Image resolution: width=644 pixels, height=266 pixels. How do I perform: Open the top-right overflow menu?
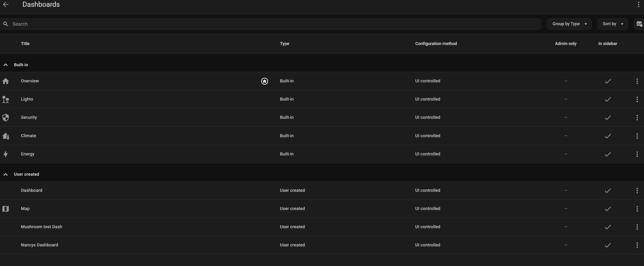pyautogui.click(x=638, y=5)
